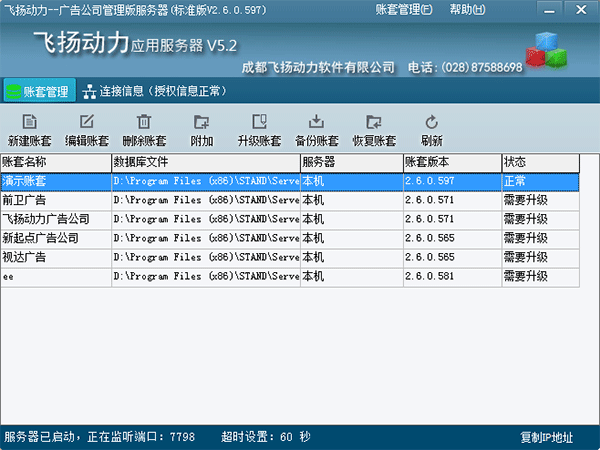
Task: Click the 恢复账套 restore icon
Action: pyautogui.click(x=374, y=122)
